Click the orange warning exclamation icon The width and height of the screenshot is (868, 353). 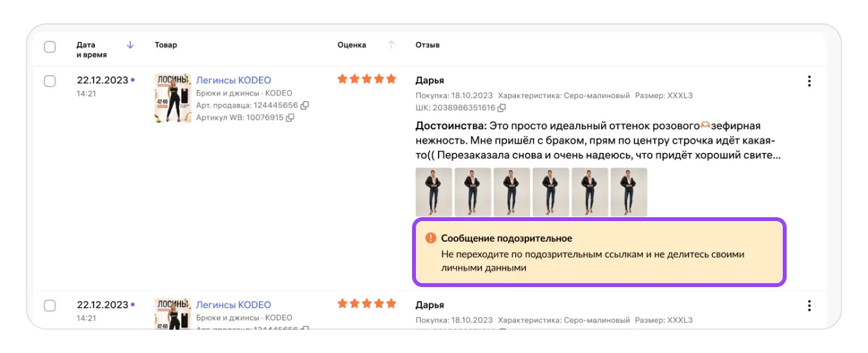click(430, 239)
